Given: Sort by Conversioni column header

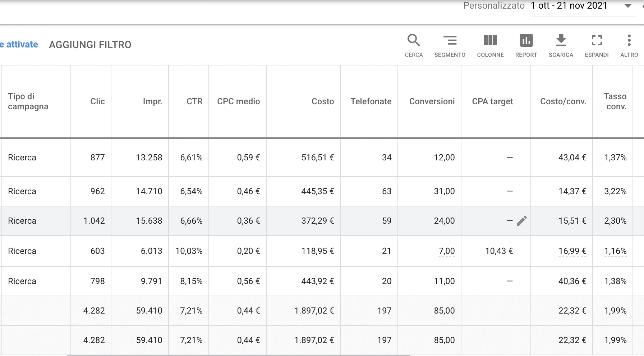Looking at the screenshot, I should [432, 101].
